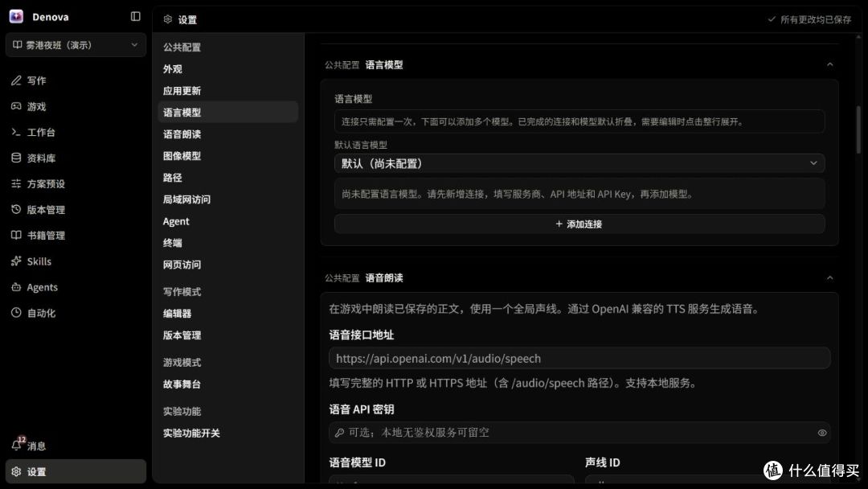The width and height of the screenshot is (868, 489).
Task: Click the Agents robot icon
Action: click(16, 287)
